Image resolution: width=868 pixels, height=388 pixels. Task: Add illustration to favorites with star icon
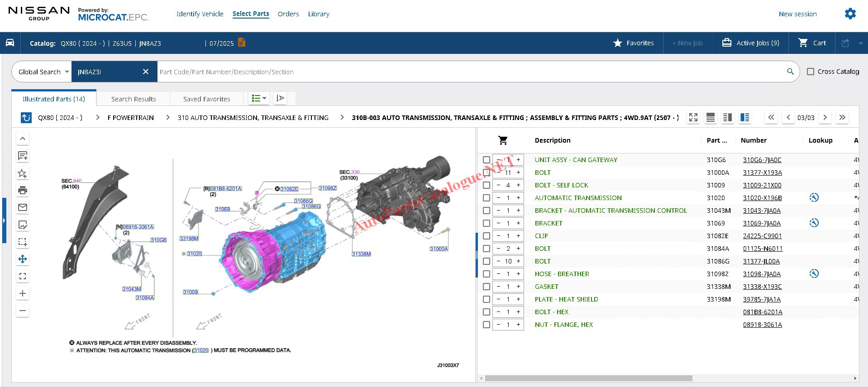click(23, 173)
